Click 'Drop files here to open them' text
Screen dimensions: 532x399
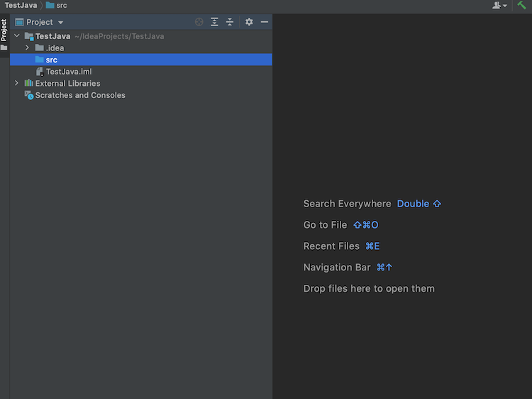click(369, 289)
